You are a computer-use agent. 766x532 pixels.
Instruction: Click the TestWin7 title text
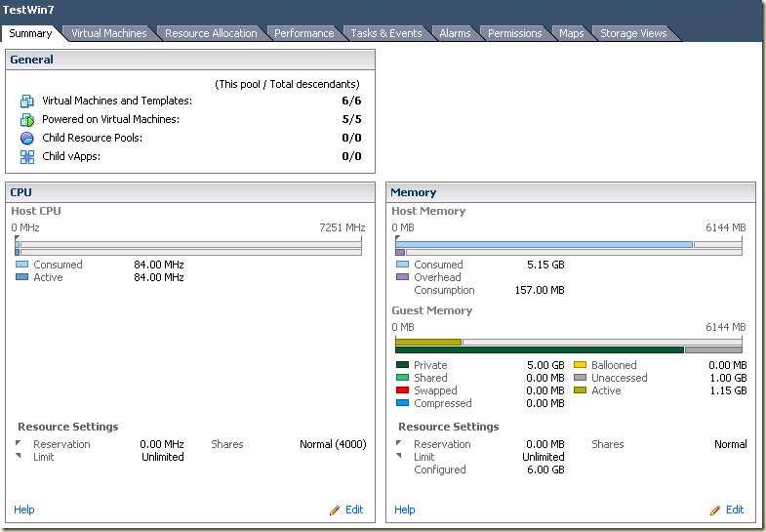[x=28, y=10]
